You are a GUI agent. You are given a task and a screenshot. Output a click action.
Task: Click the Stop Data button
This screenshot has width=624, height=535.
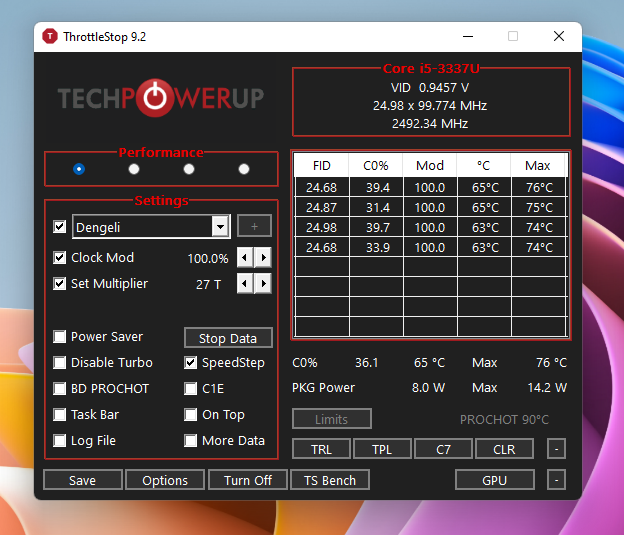tap(228, 338)
